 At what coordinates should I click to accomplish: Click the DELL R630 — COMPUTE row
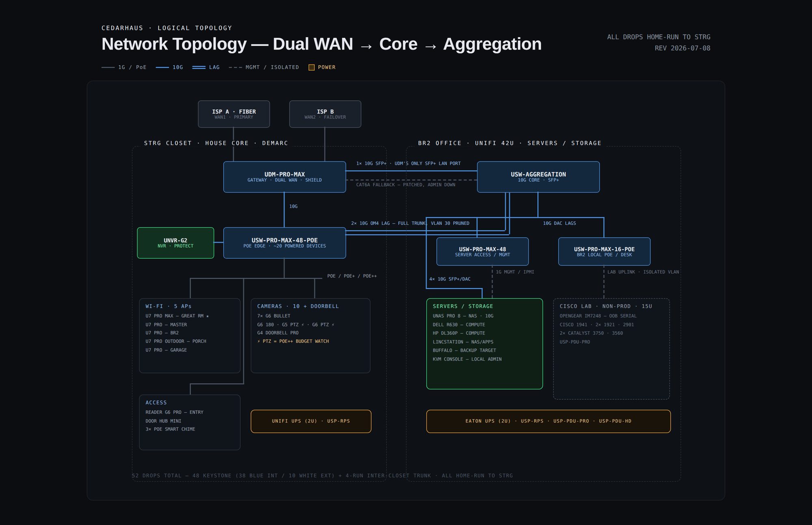click(x=459, y=325)
